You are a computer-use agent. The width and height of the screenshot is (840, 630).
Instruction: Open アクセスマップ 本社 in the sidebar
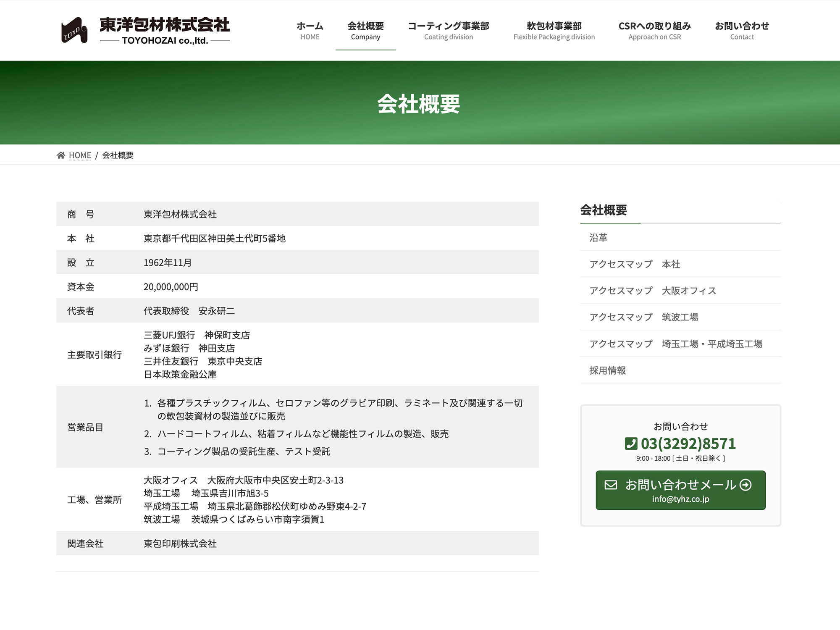click(x=635, y=264)
